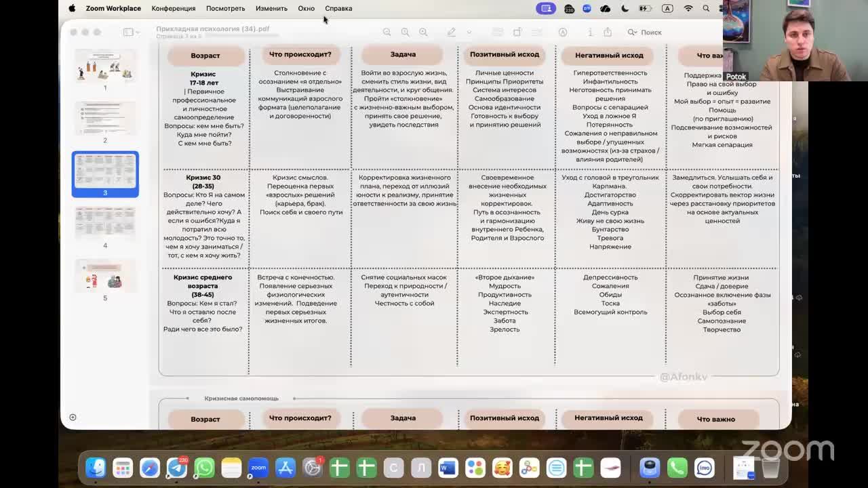This screenshot has width=868, height=488.
Task: Open battery status in menu bar
Action: point(645,8)
